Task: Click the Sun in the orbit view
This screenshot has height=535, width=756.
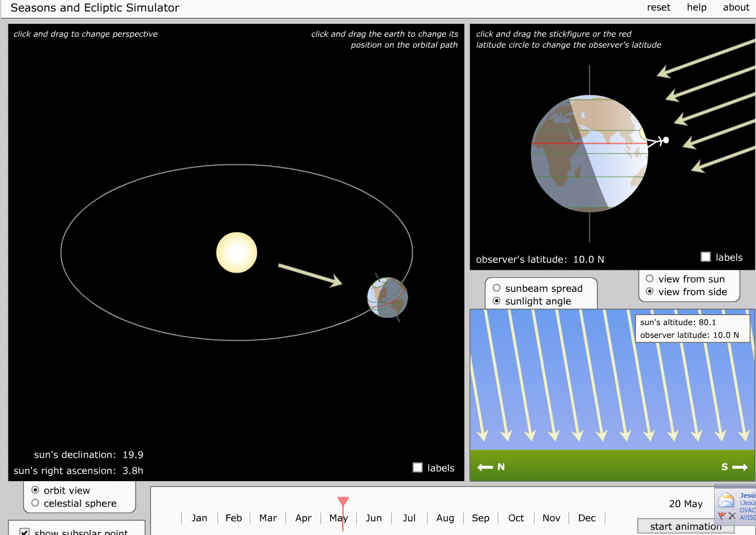Action: pos(237,253)
